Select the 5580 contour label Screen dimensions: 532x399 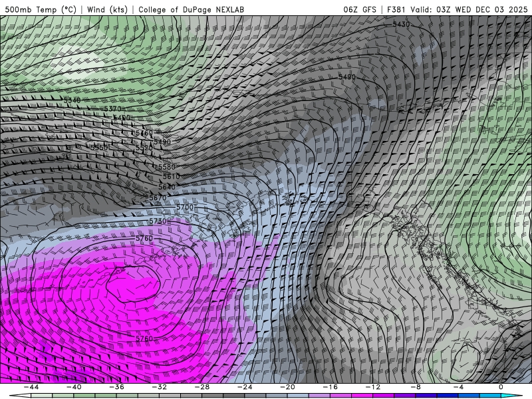[x=167, y=167]
